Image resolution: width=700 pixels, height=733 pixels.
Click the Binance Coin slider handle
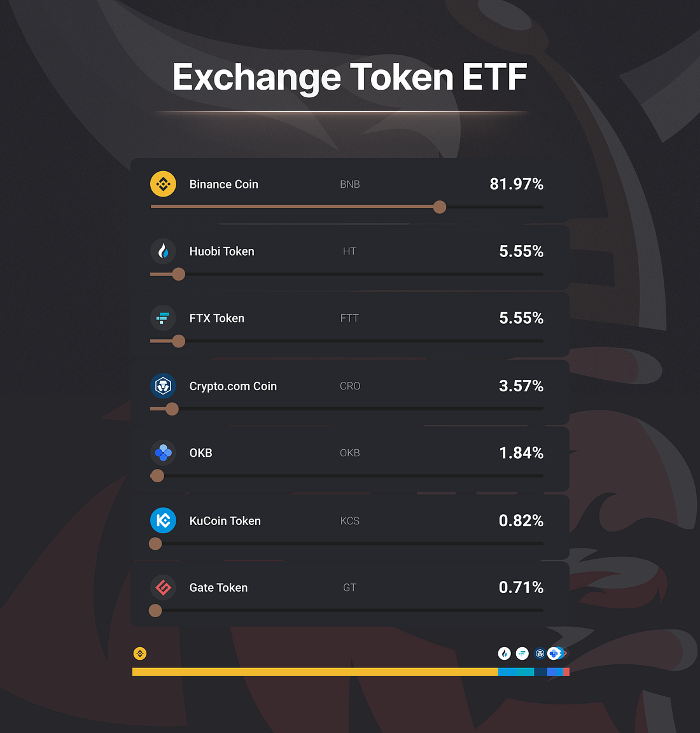click(x=440, y=207)
